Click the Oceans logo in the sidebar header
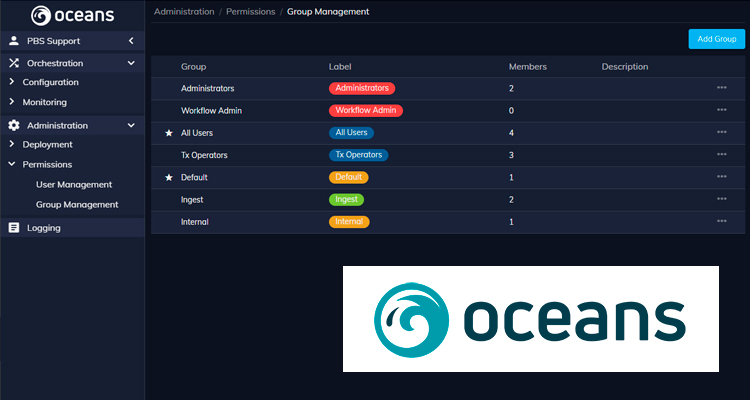The width and height of the screenshot is (750, 400). [73, 15]
